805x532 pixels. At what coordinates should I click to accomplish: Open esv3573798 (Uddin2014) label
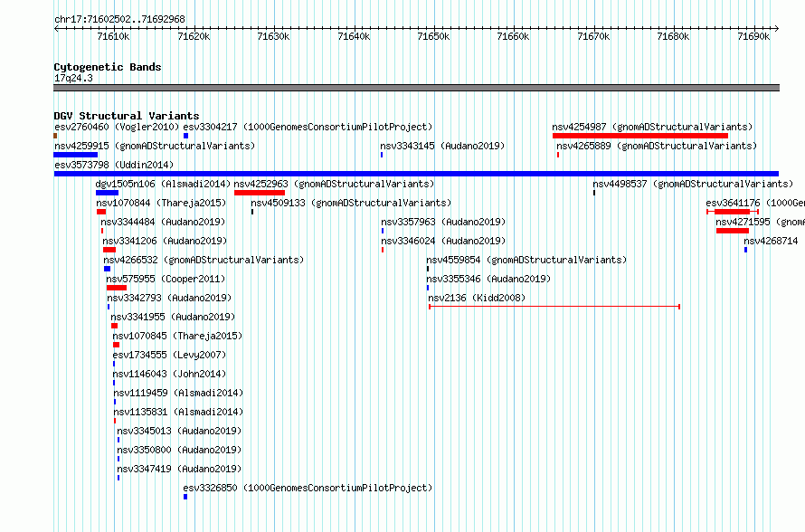[x=114, y=165]
